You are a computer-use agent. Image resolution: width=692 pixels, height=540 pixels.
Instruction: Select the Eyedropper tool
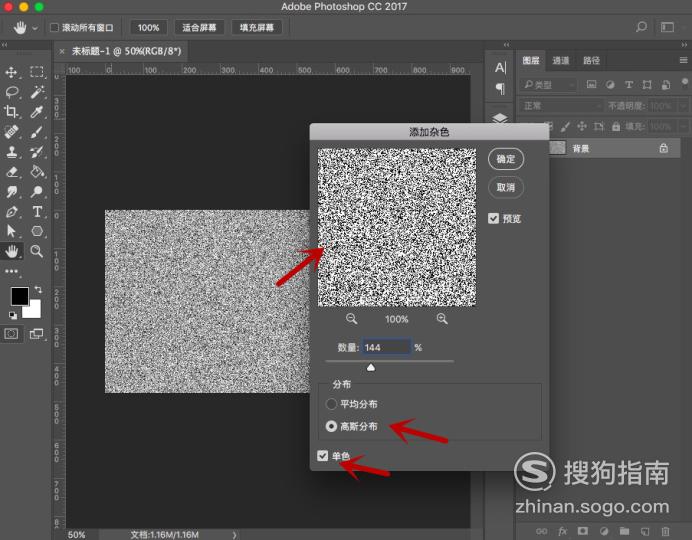37,112
